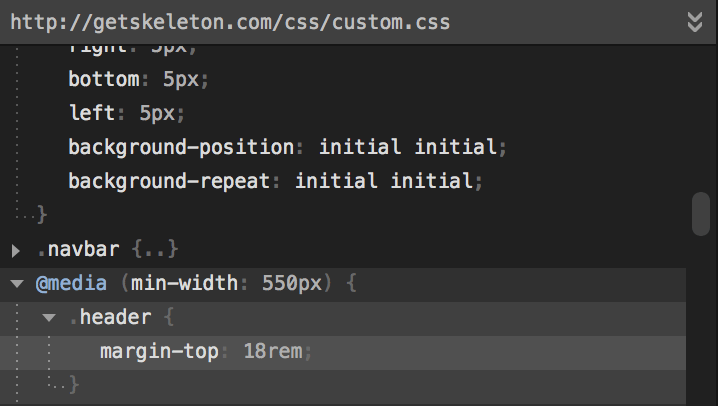Edit background-position initial initial value

[x=408, y=147]
